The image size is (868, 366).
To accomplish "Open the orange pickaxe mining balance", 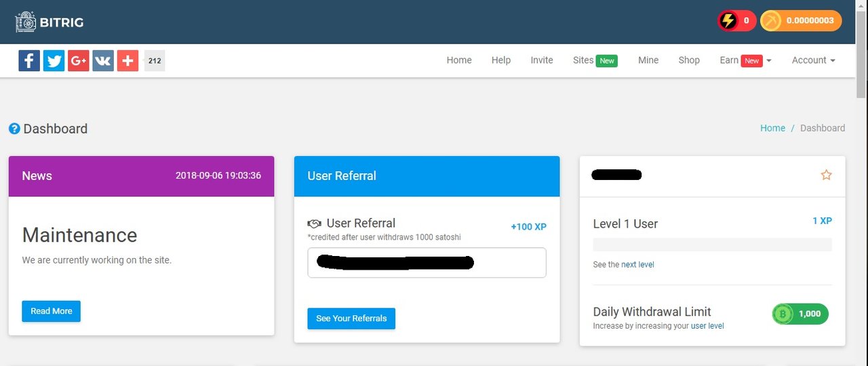I will pyautogui.click(x=801, y=20).
